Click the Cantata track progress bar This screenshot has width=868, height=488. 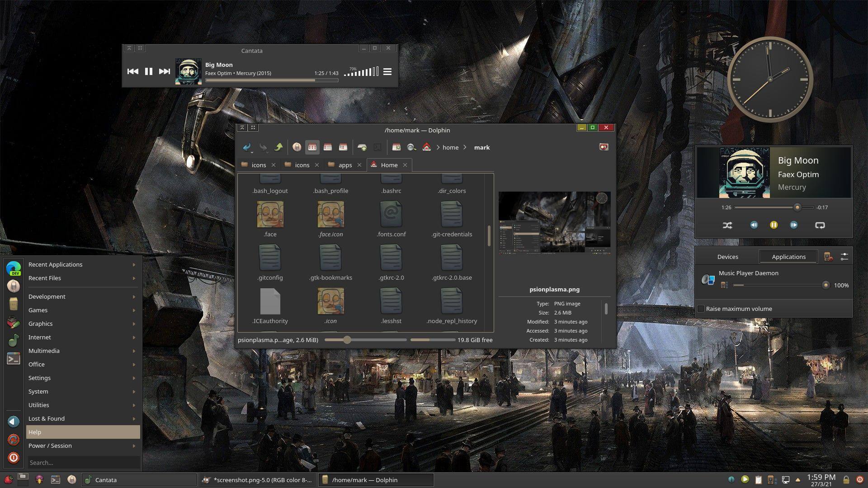[272, 80]
